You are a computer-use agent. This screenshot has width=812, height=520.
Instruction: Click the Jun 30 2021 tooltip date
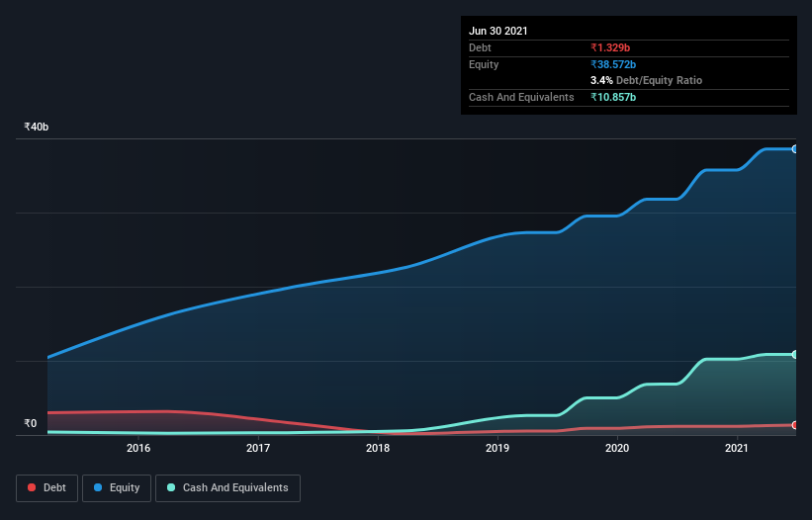498,31
